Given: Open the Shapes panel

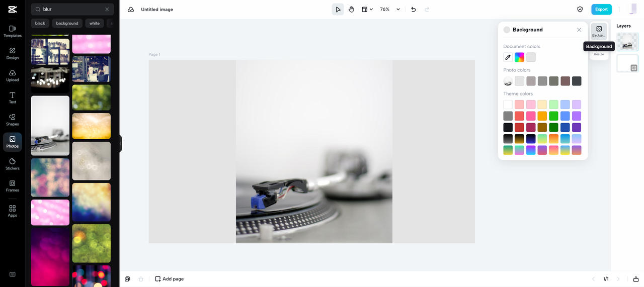Looking at the screenshot, I should [x=13, y=120].
